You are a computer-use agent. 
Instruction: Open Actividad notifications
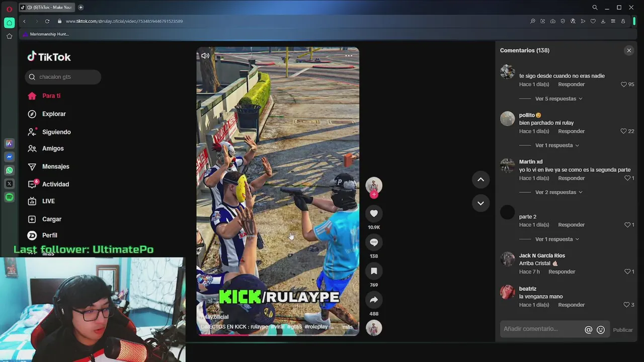[48, 184]
